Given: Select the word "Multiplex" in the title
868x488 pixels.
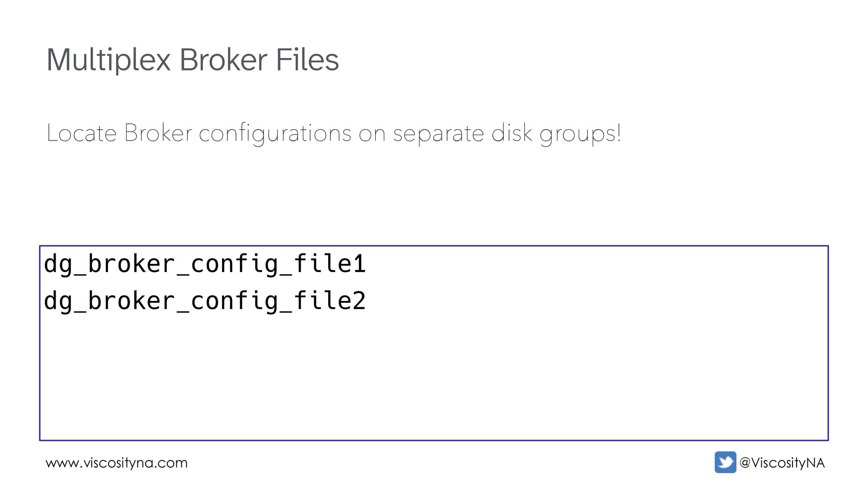Looking at the screenshot, I should pyautogui.click(x=108, y=60).
